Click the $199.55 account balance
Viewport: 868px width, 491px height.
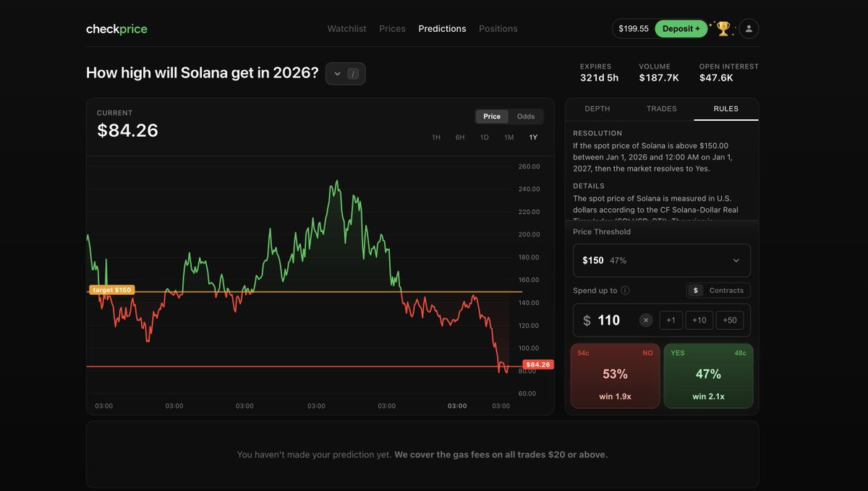click(x=634, y=29)
